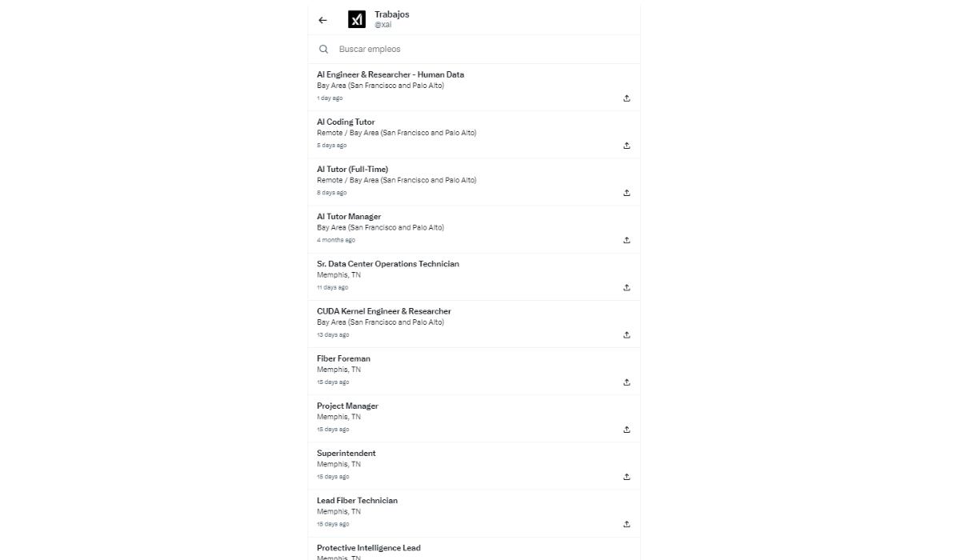Share the Project Manager job
This screenshot has height=560, width=960.
626,430
